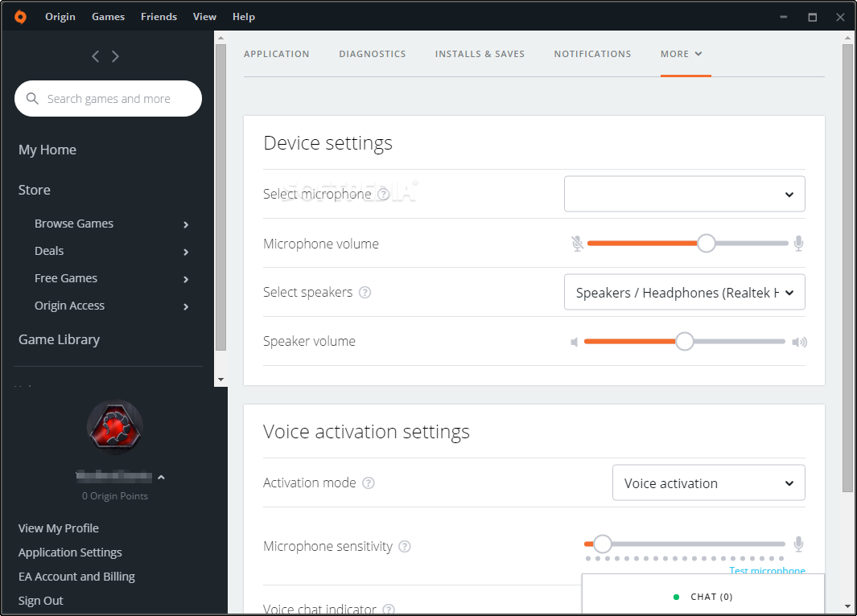Viewport: 857px width, 616px height.
Task: Click the Microphone sensitivity slider handle
Action: pos(602,544)
